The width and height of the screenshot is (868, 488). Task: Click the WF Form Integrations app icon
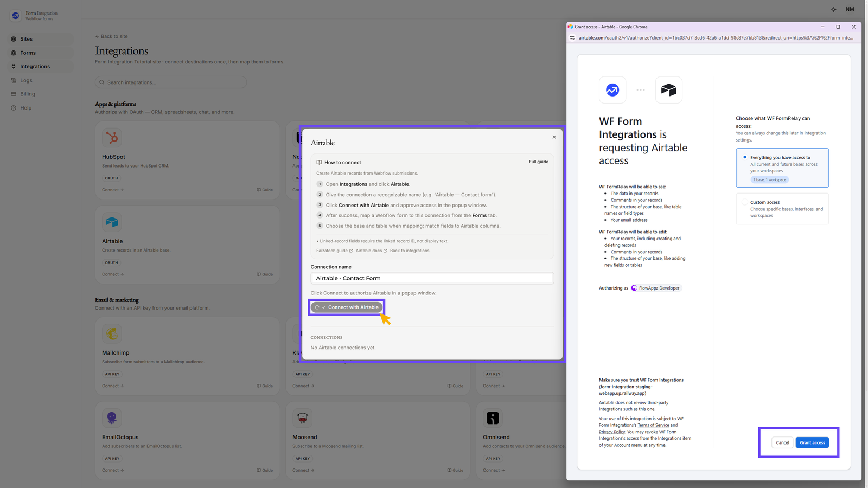[612, 90]
